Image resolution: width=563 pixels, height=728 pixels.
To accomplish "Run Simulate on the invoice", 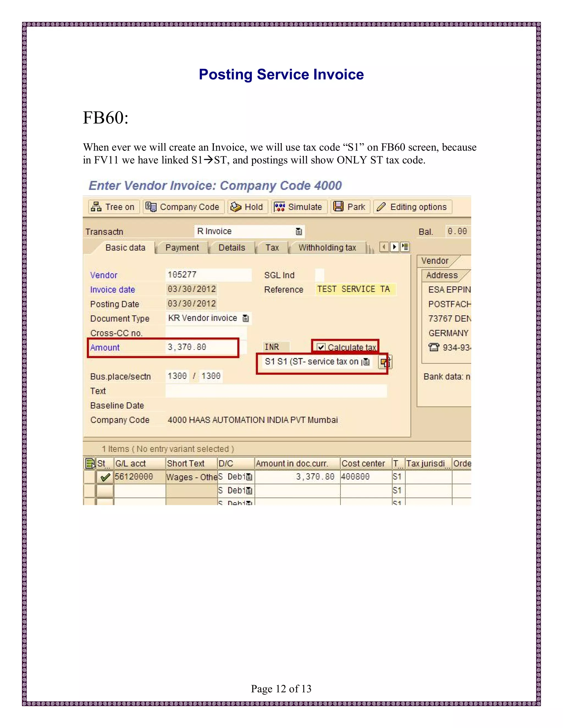I will click(299, 207).
